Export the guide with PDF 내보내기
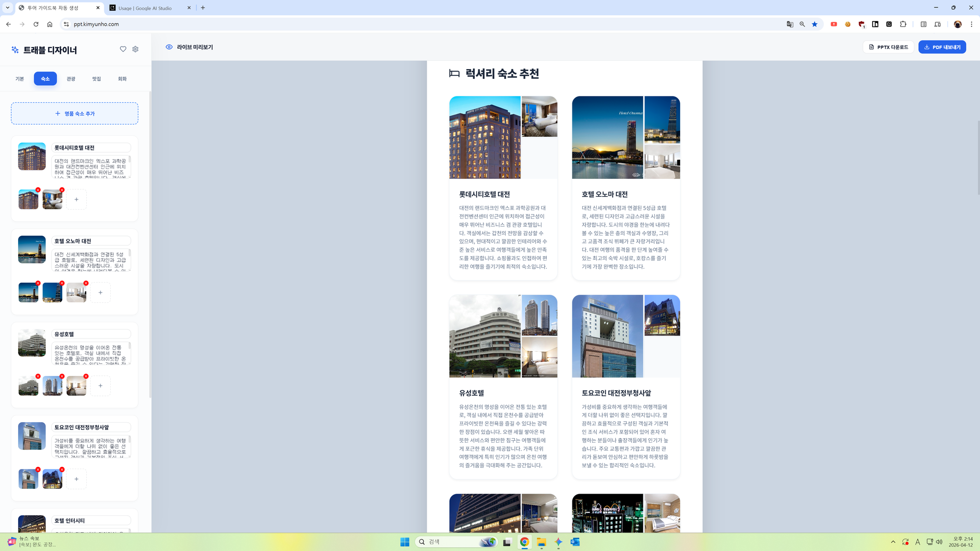This screenshot has width=980, height=551. click(942, 47)
